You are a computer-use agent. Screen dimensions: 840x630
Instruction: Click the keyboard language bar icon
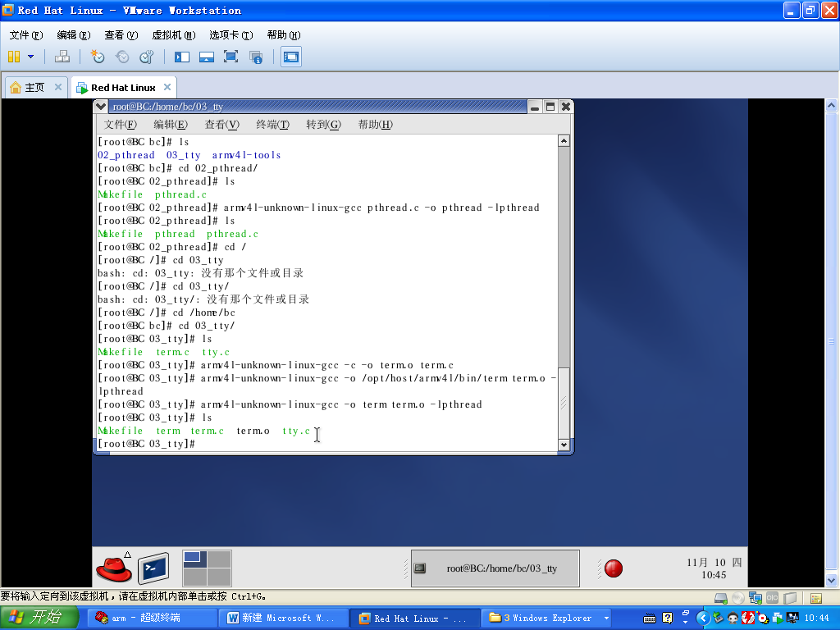pos(650,619)
